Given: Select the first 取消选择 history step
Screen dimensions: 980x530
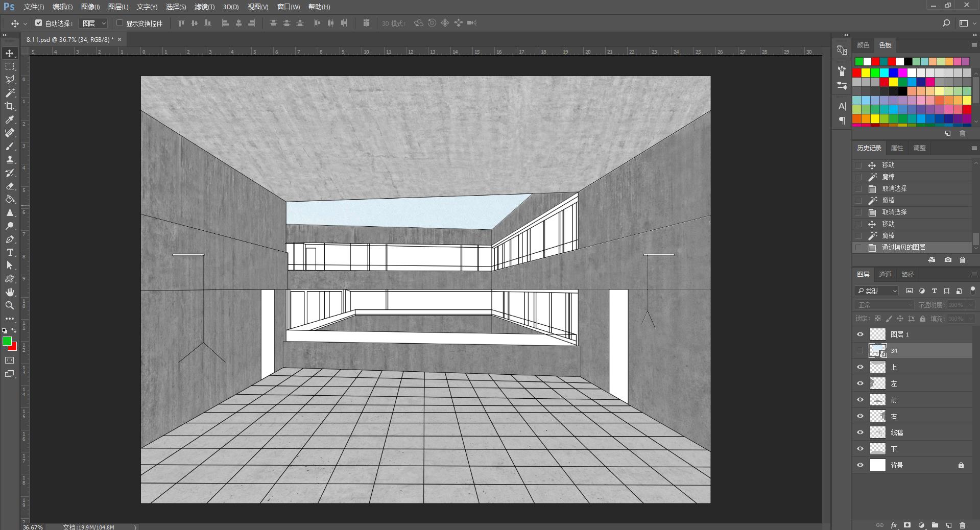Looking at the screenshot, I should tap(912, 188).
